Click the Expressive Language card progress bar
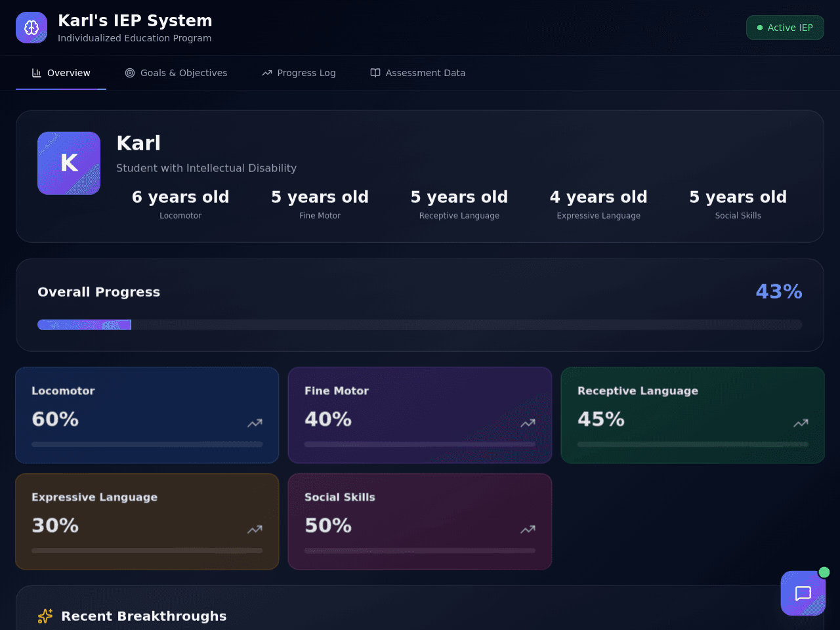840x630 pixels. (147, 551)
